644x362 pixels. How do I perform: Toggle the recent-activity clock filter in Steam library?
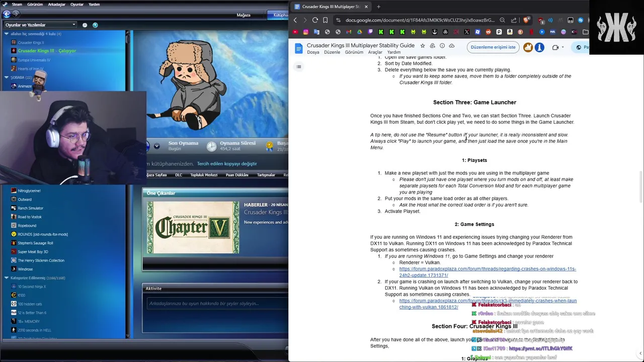point(85,25)
